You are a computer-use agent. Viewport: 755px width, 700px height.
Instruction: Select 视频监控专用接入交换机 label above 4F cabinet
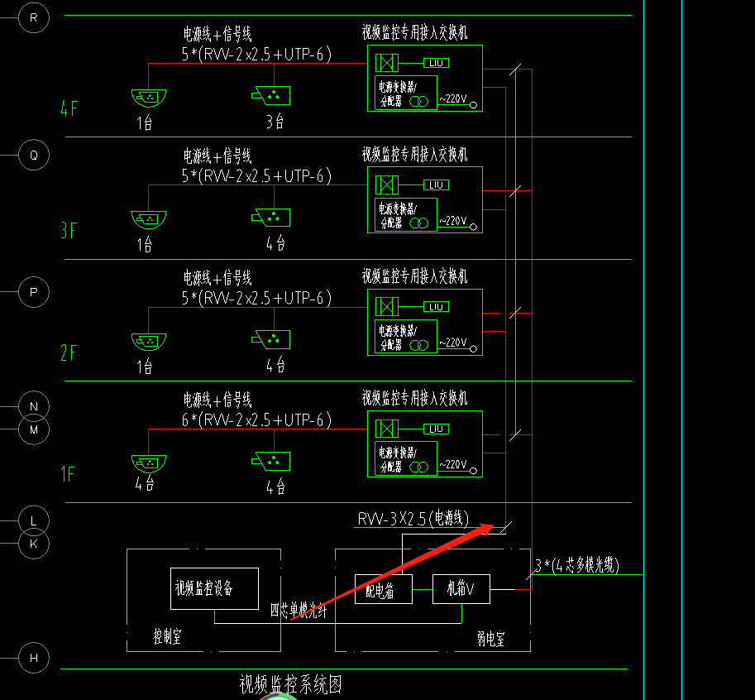414,33
